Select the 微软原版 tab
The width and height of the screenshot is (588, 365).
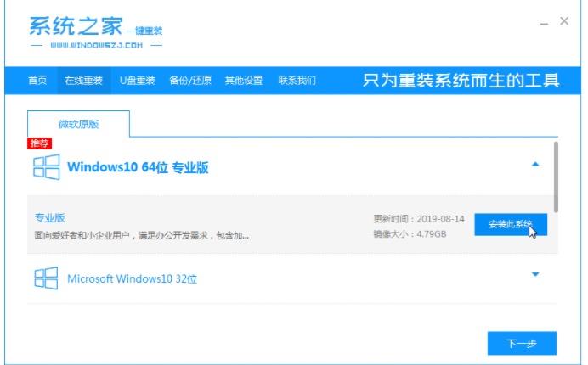(78, 124)
